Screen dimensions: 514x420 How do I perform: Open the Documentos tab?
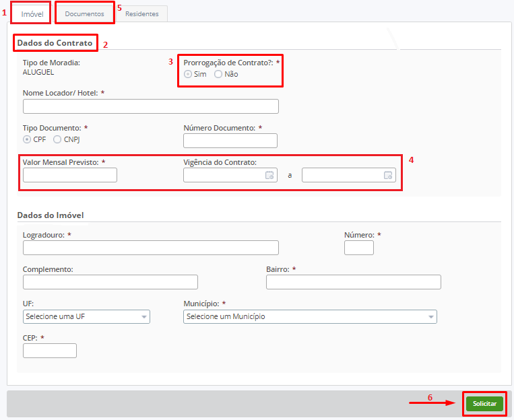point(84,13)
